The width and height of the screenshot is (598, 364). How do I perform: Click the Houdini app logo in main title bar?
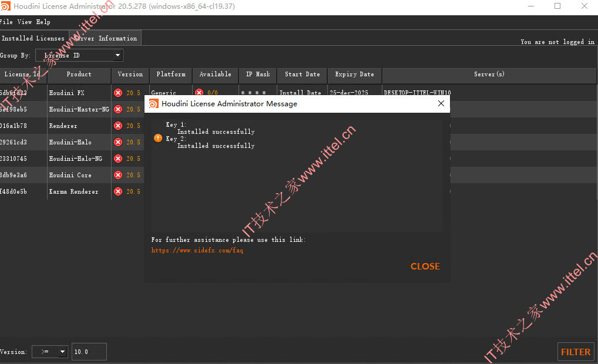coord(5,6)
